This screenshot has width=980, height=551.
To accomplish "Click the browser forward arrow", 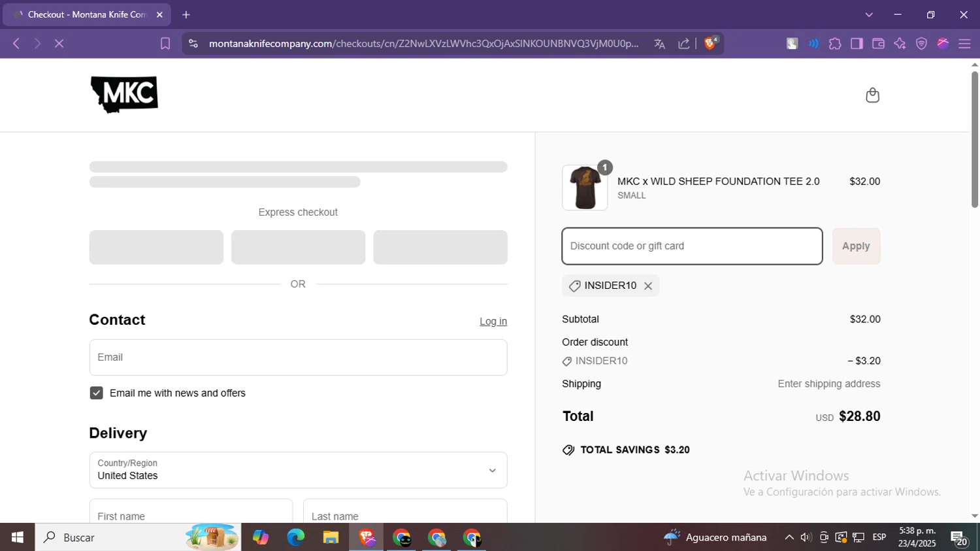I will point(37,43).
